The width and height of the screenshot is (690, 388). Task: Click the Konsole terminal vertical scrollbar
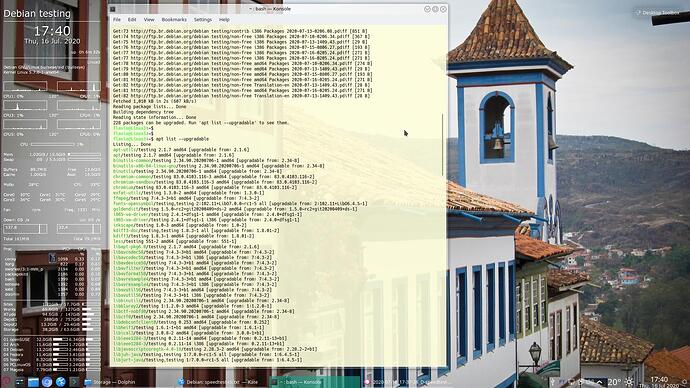pos(443,145)
